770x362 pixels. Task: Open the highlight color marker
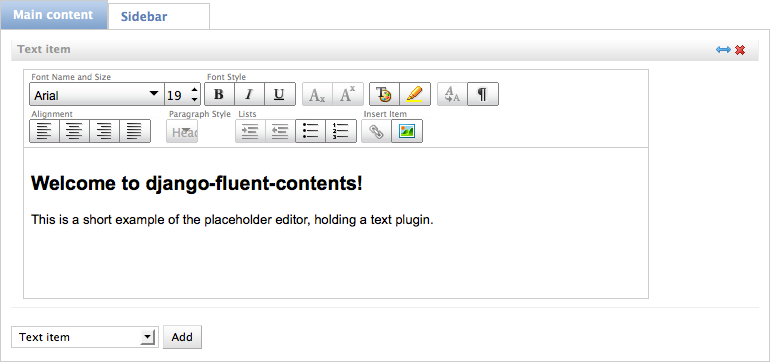[415, 94]
